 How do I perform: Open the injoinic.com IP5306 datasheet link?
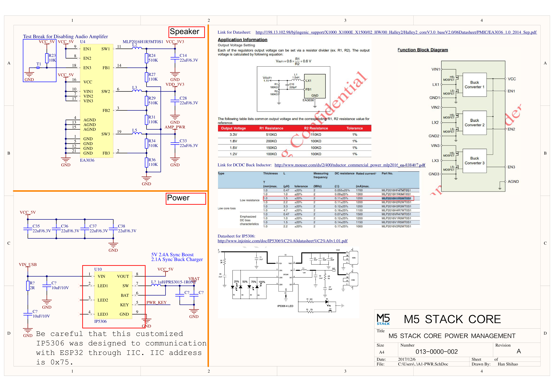tap(283, 241)
